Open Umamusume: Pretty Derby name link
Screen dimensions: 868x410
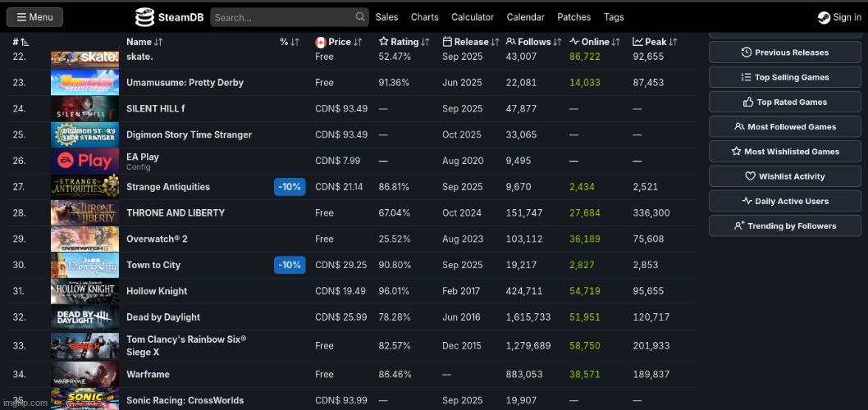tap(185, 83)
